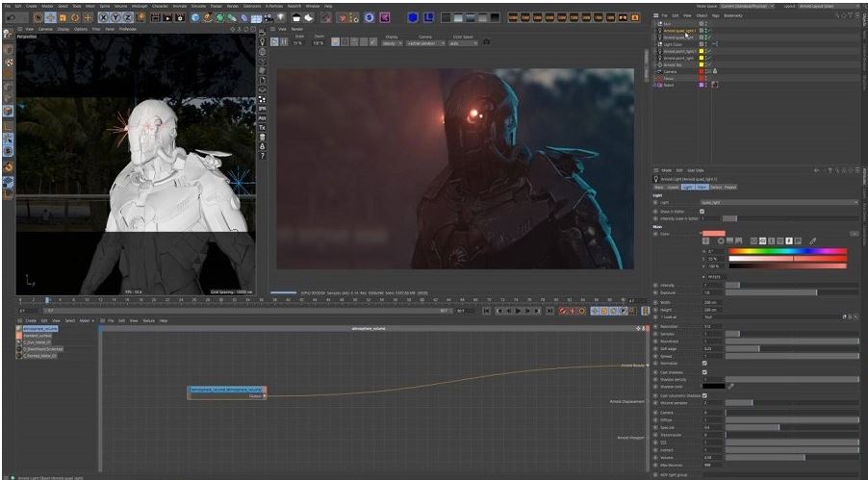This screenshot has width=868, height=480.
Task: Add a Cube primitive from the toolbar
Action: [x=196, y=17]
